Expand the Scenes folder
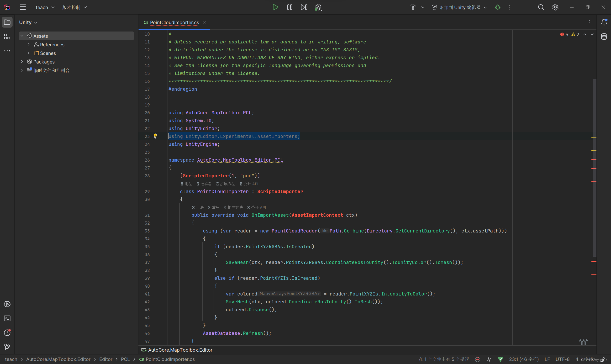The image size is (611, 364). [x=28, y=53]
